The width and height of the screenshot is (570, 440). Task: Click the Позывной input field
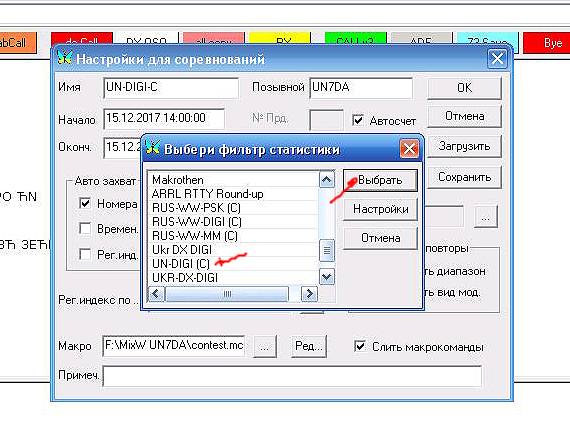click(361, 88)
